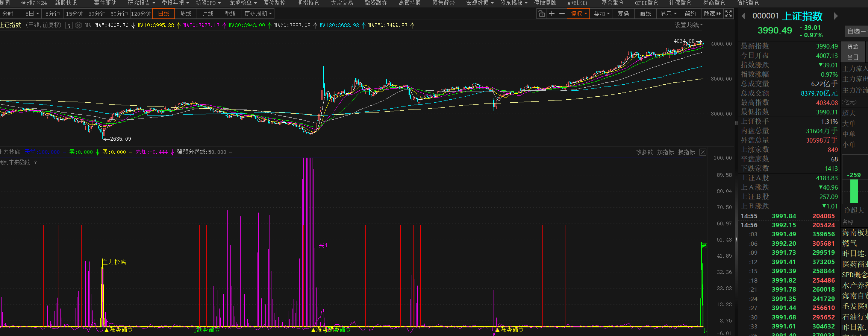Switch to 分时 intraday tab
868x336 pixels.
pos(8,14)
